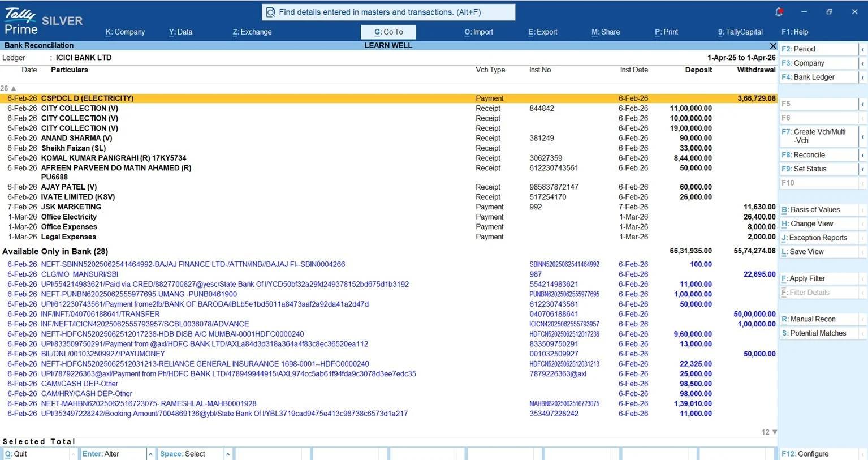
Task: Click F12: Configure button
Action: 819,454
